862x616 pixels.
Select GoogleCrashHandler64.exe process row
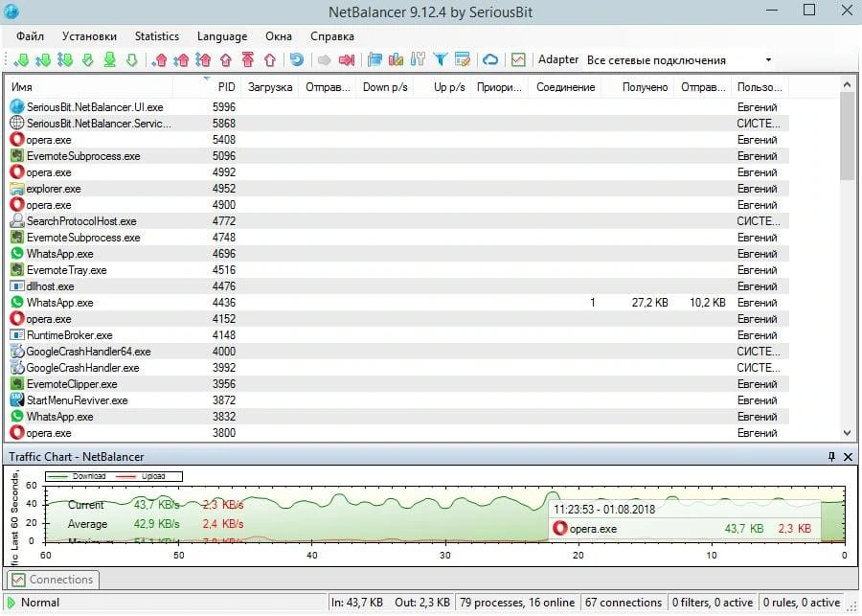click(398, 352)
